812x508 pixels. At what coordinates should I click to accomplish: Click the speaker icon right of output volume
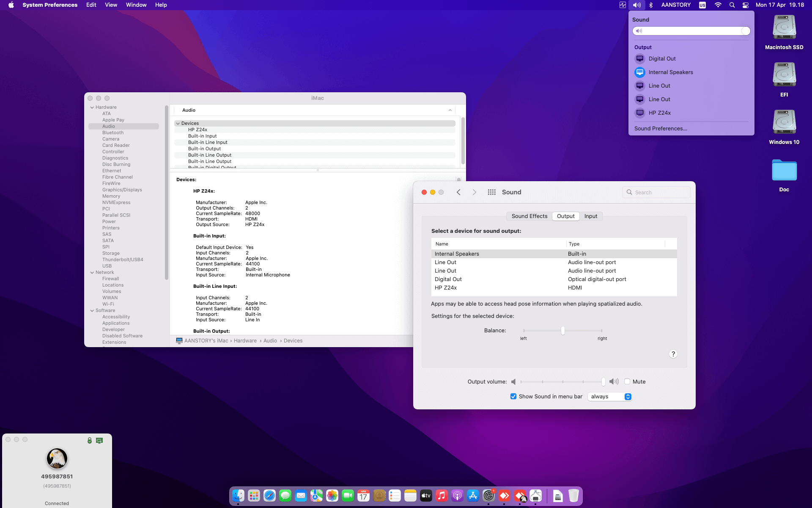click(614, 381)
